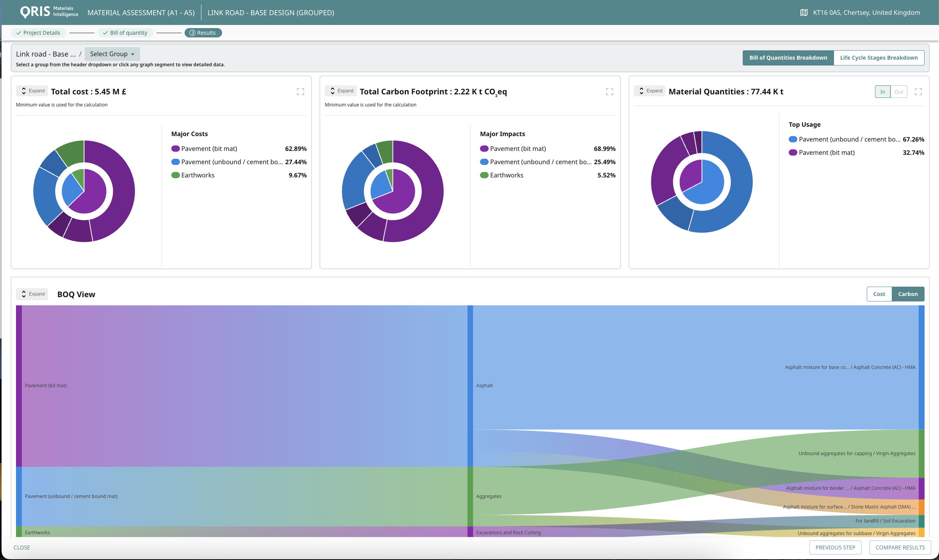
Task: Expand the BOQ View panel
Action: [32, 294]
